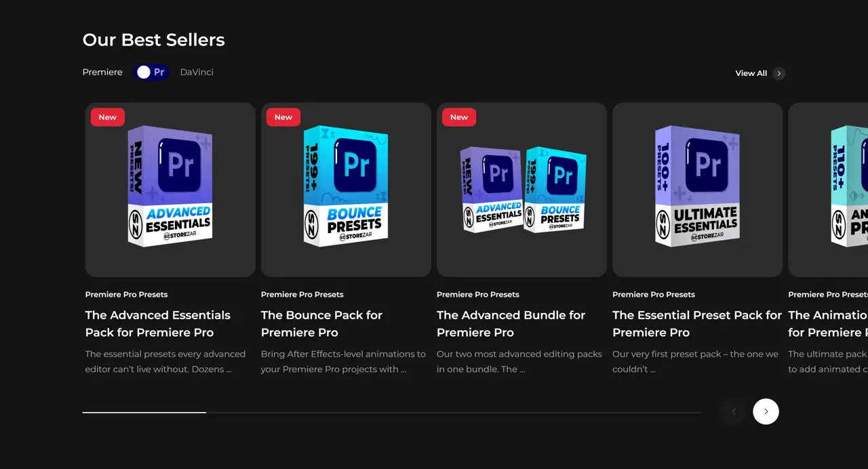The image size is (868, 469).
Task: Click Premiere Pro Presets above Advanced Bundle
Action: tap(478, 294)
